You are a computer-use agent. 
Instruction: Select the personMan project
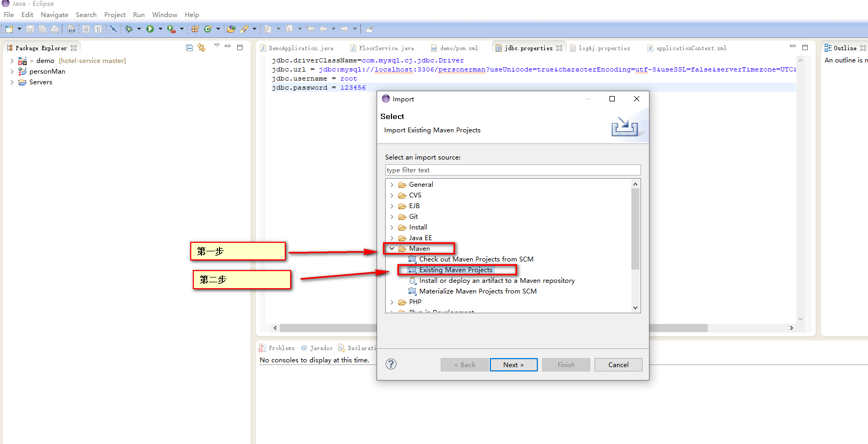point(47,72)
